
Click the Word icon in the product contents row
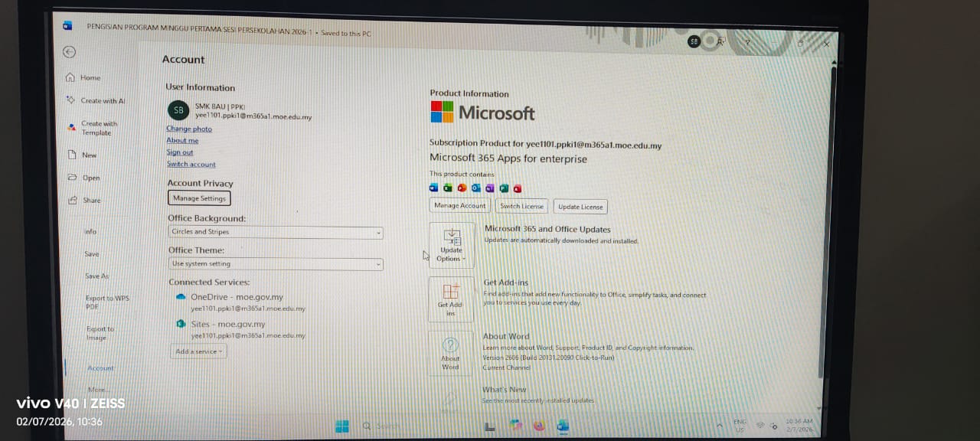tap(434, 188)
